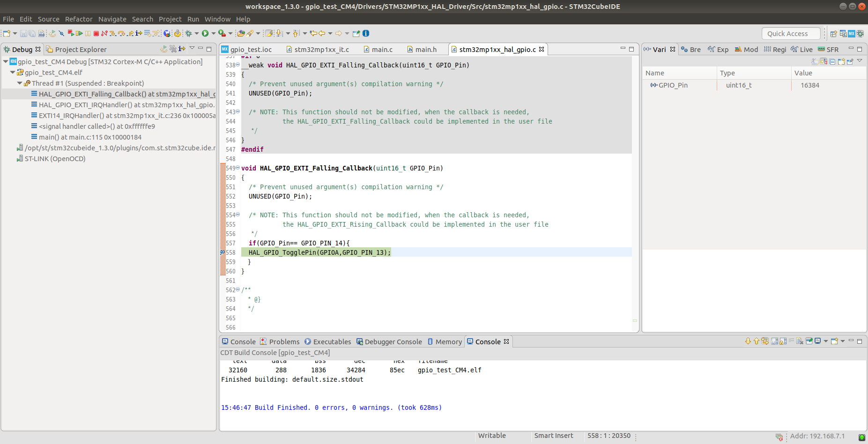Click the Next Annotation icon
This screenshot has height=444, width=868.
pyautogui.click(x=279, y=33)
